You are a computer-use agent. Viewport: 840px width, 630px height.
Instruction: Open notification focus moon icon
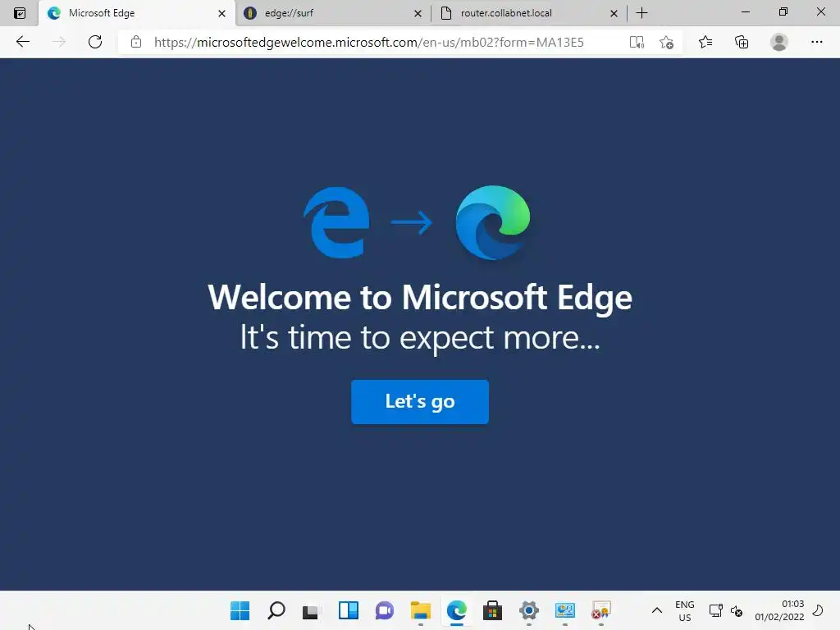tap(818, 610)
